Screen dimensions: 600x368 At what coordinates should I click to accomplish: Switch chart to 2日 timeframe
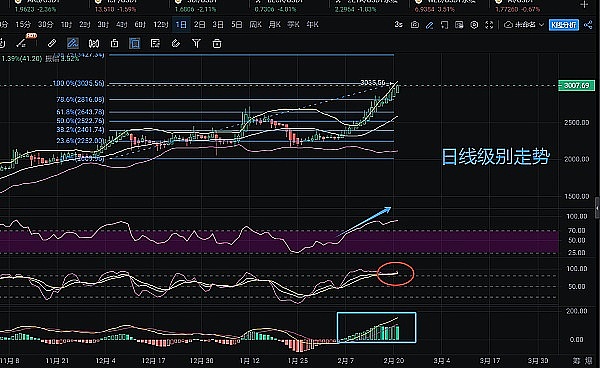(199, 25)
